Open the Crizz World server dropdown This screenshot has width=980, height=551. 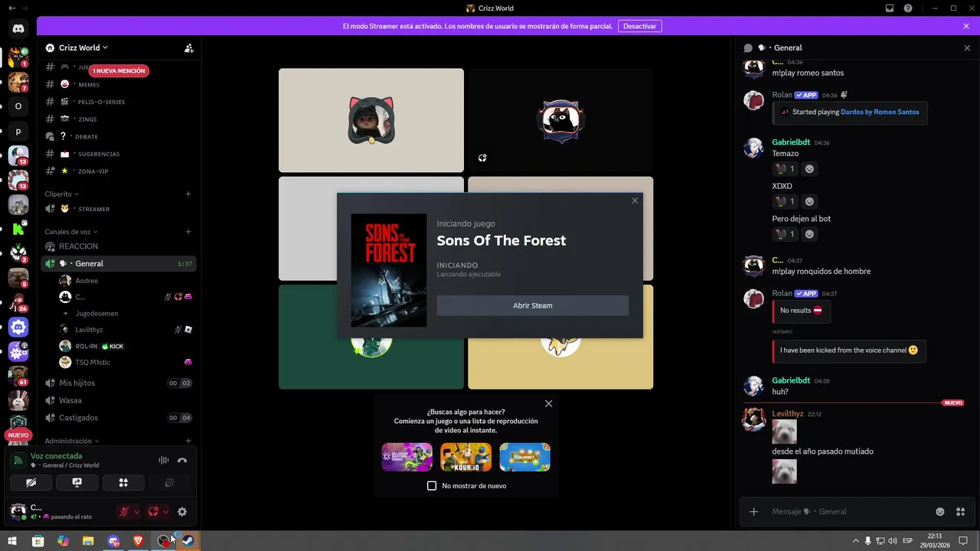[83, 47]
